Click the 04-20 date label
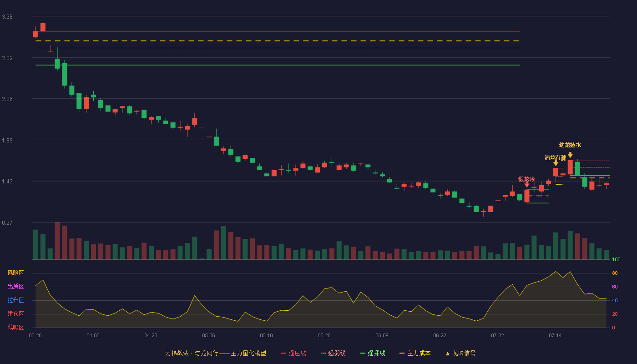 click(x=151, y=335)
